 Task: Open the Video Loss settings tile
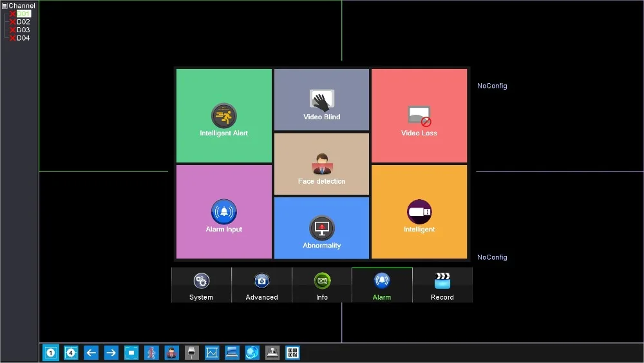pos(419,115)
